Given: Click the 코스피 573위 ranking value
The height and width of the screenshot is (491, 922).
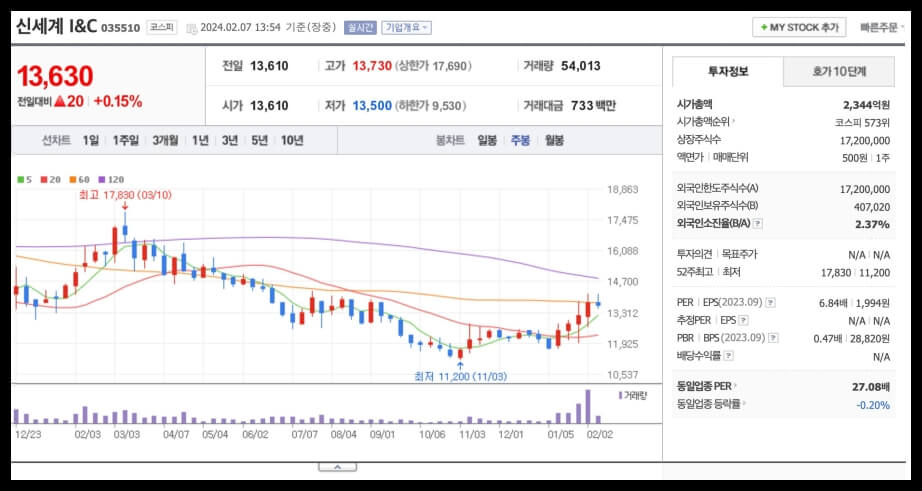Looking at the screenshot, I should [x=862, y=123].
